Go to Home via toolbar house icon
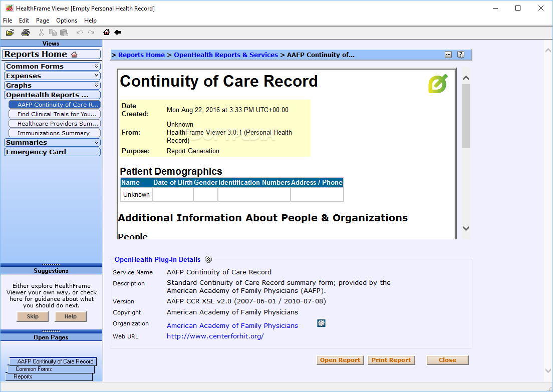Viewport: 553px width, 392px height. 107,32
